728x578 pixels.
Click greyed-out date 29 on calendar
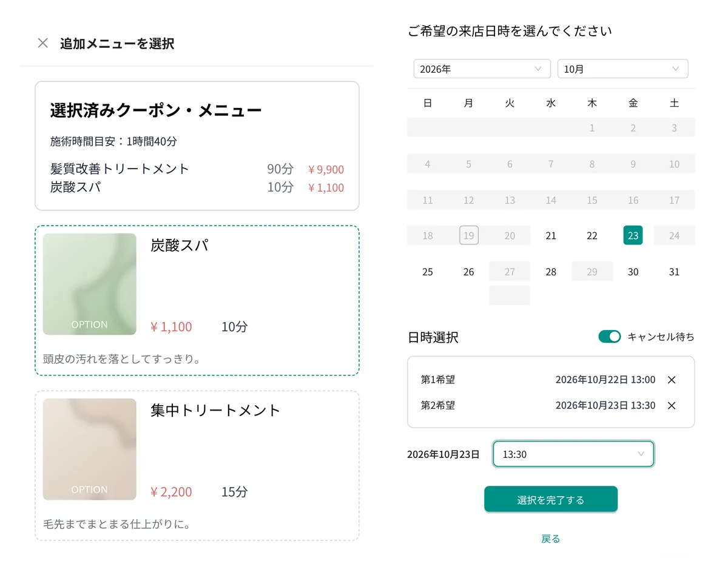pos(592,272)
